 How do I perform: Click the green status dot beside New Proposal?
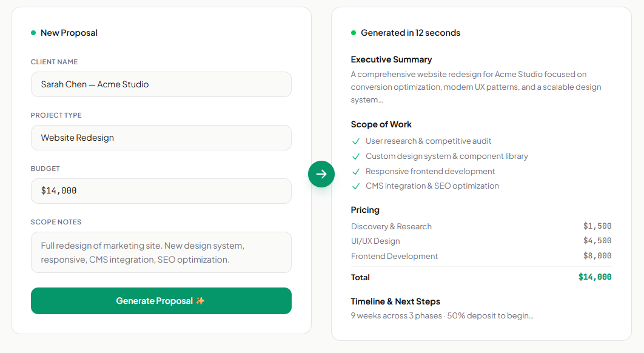33,33
